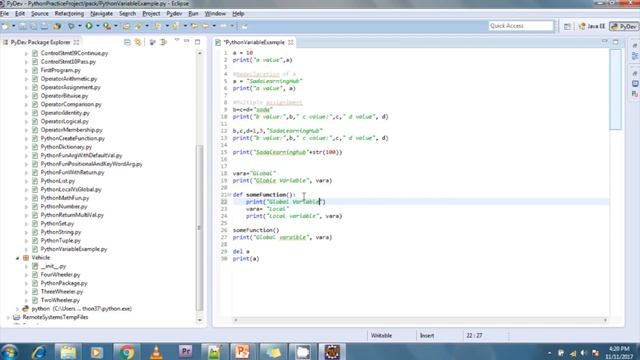Open Google Chrome from taskbar

(x=127, y=352)
